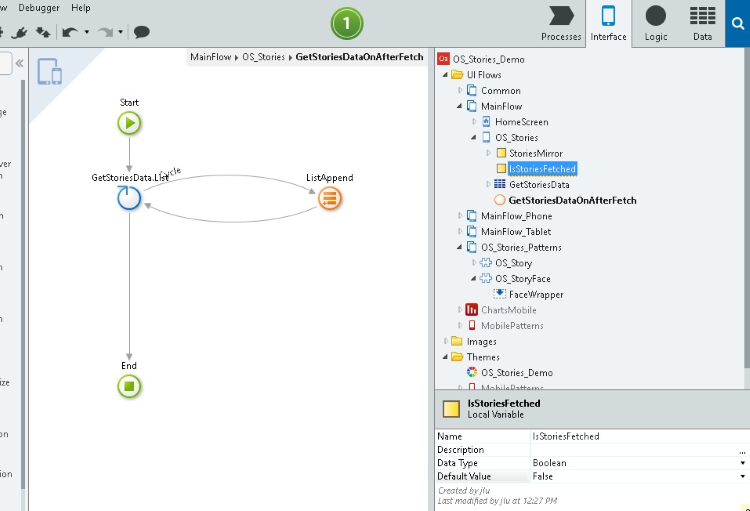This screenshot has width=750, height=511.
Task: Click the device preview icon on the canvas corner
Action: (50, 72)
